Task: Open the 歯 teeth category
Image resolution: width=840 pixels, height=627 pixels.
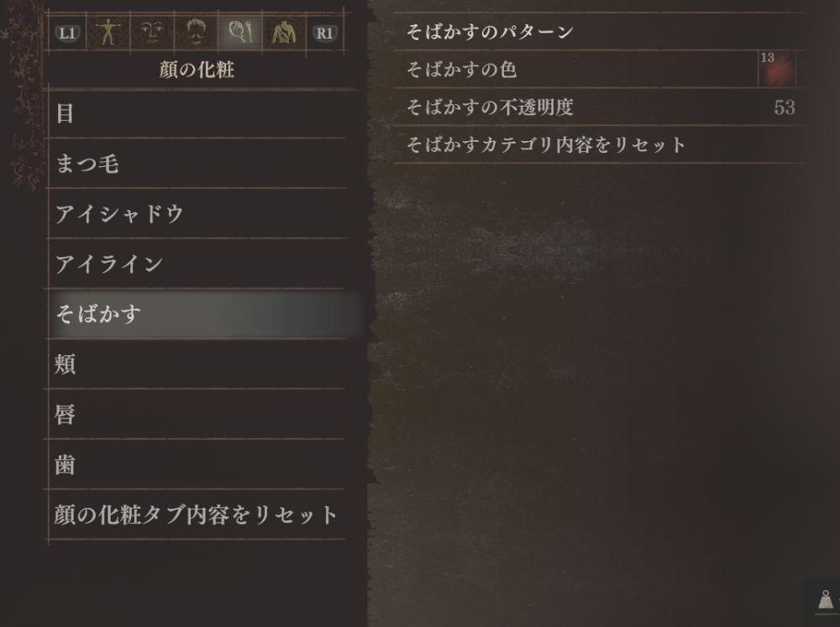Action: pos(197,464)
